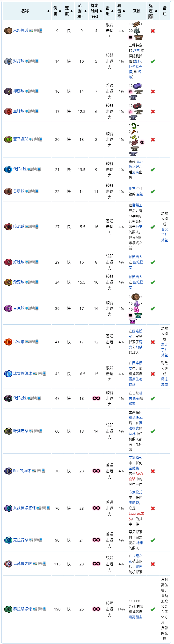Click the 亚马逊球 yoyo item icon
The image size is (174, 644).
click(x=8, y=139)
